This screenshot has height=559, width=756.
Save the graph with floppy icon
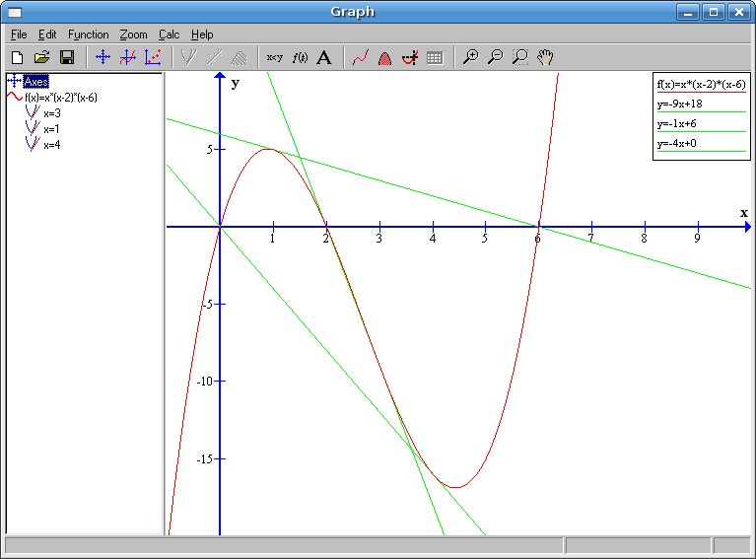[67, 58]
